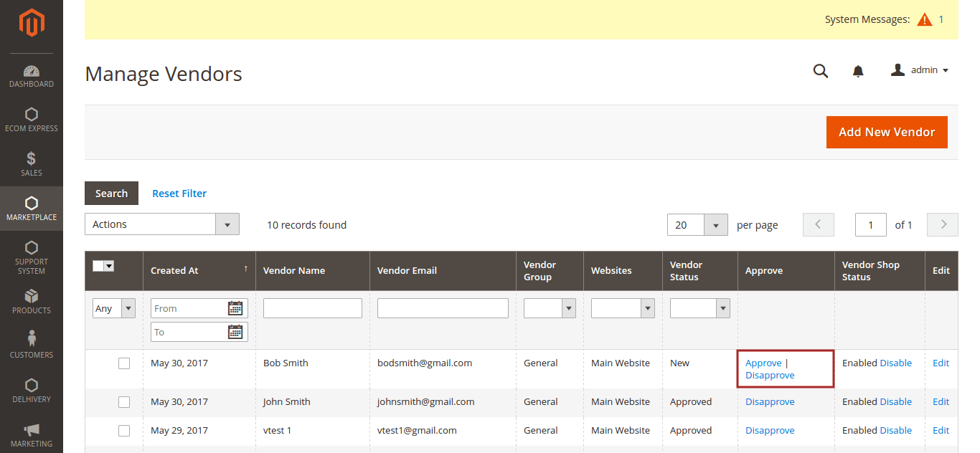The image size is (980, 453).
Task: Click the current page number field
Action: pos(871,225)
